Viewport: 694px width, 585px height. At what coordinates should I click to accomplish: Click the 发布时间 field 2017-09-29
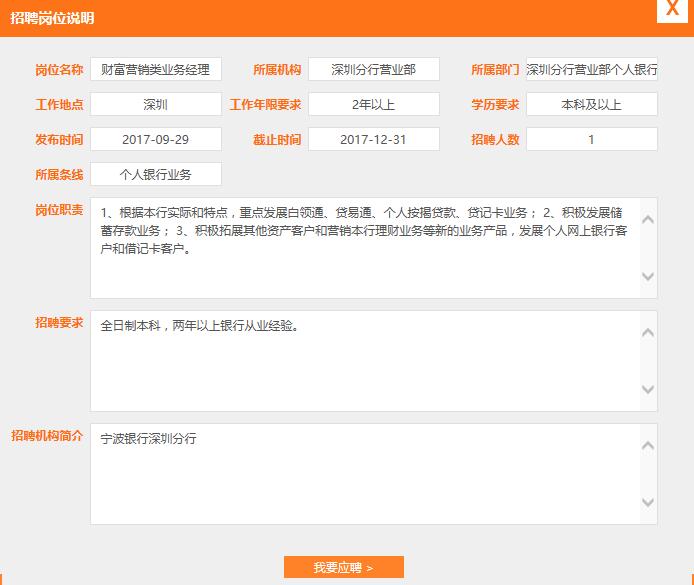(x=155, y=140)
